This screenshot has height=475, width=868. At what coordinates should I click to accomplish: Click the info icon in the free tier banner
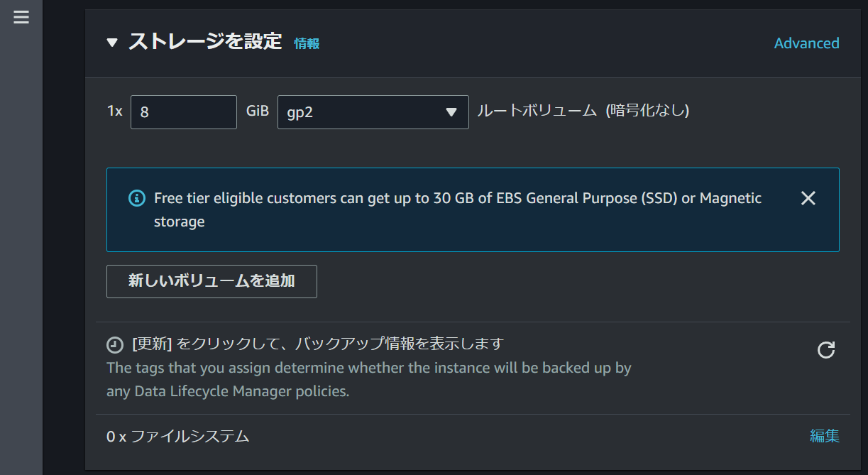(136, 198)
